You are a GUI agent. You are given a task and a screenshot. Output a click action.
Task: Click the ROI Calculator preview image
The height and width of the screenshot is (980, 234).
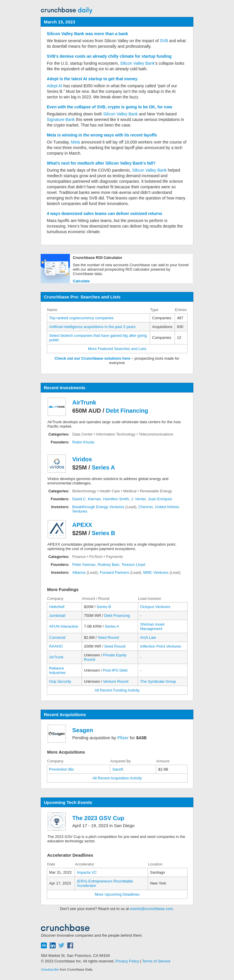click(x=56, y=268)
